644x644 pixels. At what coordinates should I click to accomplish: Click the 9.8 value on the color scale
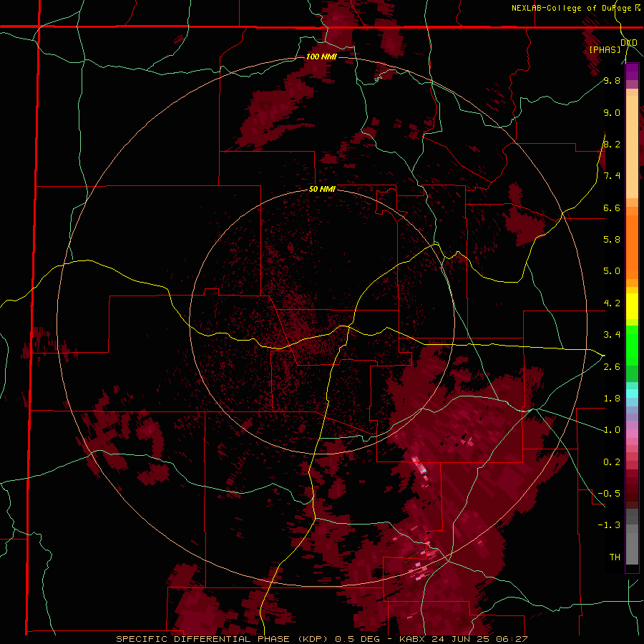click(612, 81)
